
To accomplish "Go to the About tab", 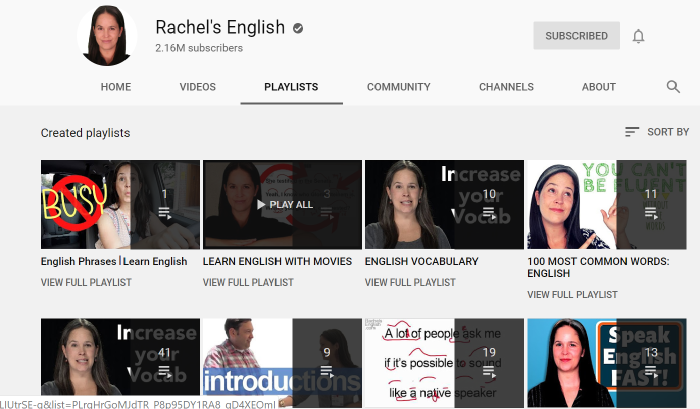I will pos(599,87).
